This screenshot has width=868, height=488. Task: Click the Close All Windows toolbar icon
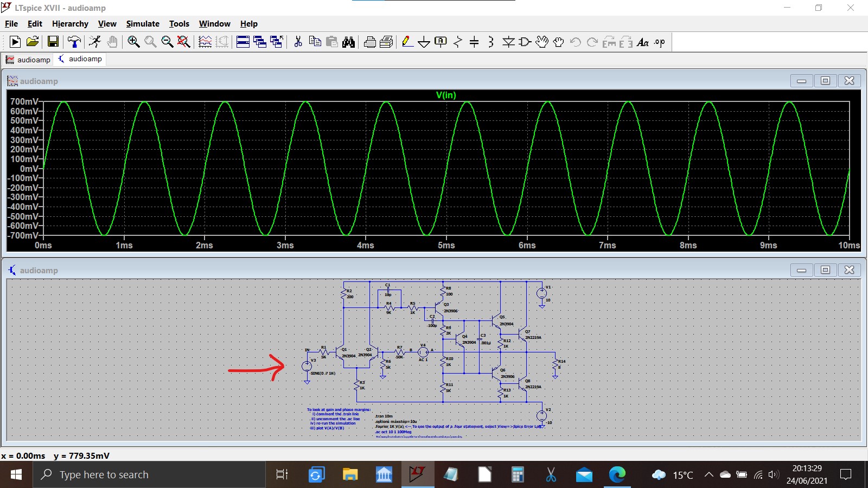277,42
